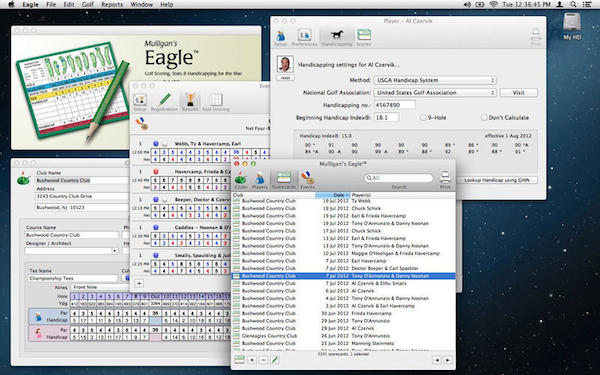The image size is (600, 375).
Task: Open the National Golf Association dropdown
Action: tap(435, 93)
